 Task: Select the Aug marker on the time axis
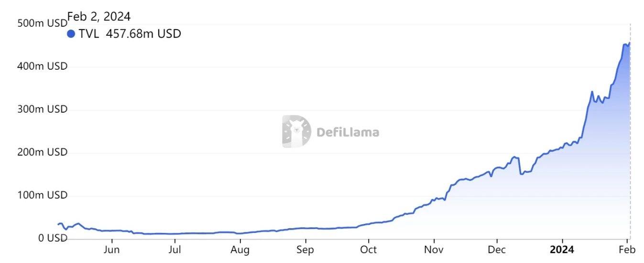[240, 250]
